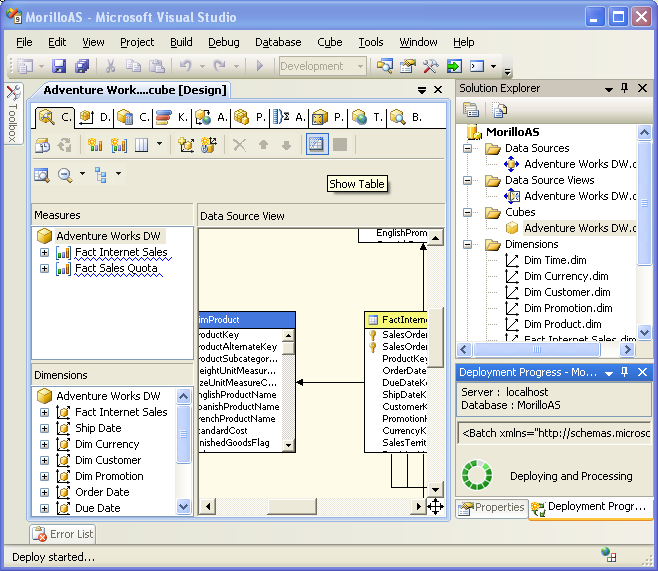Click the Dimensions pane vertical scrollbar thumb
This screenshot has width=658, height=571.
point(183,434)
